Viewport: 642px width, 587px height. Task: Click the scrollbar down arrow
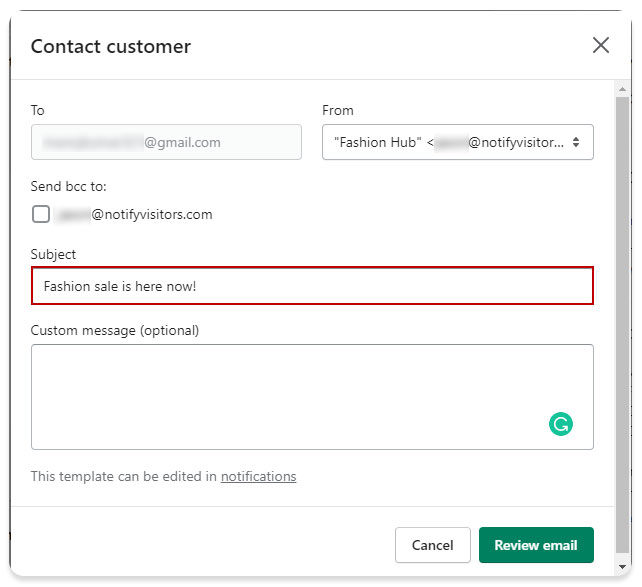622,567
